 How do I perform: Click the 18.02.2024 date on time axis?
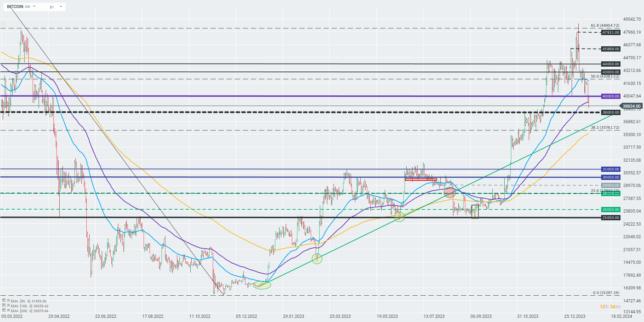click(622, 316)
